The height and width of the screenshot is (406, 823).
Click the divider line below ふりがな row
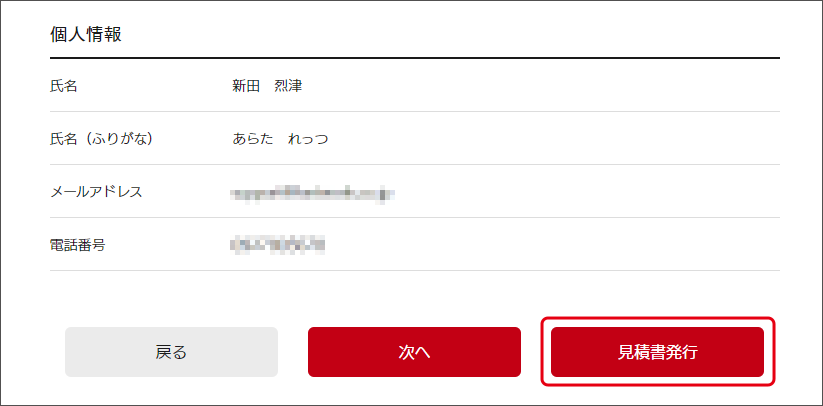coord(415,164)
